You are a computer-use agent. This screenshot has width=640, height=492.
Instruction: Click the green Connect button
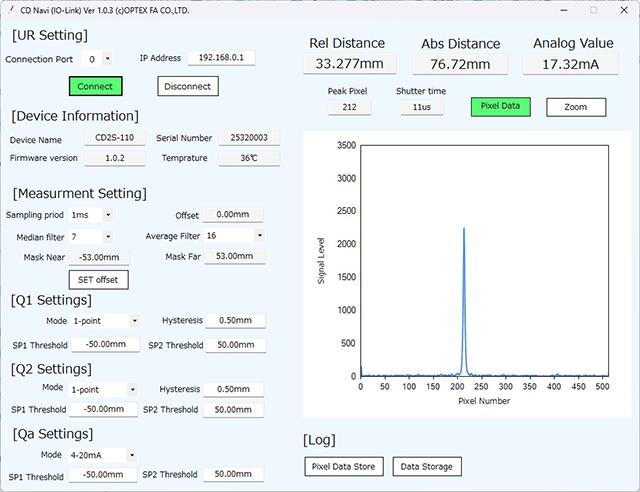click(x=95, y=86)
